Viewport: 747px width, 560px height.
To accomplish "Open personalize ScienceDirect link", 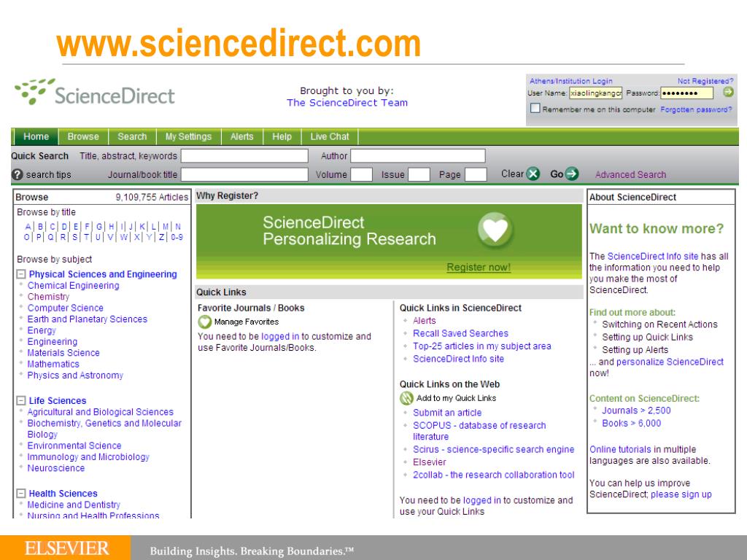I will 670,362.
